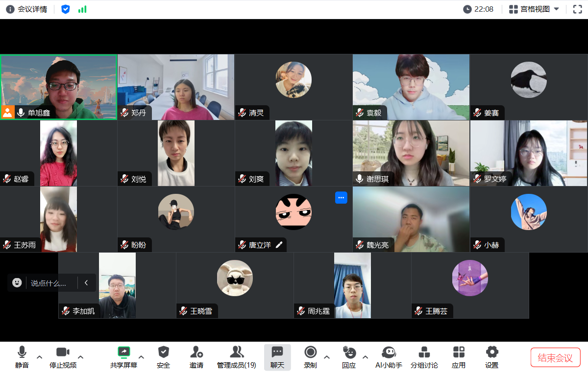Click the 邀请 invite icon

click(x=196, y=357)
